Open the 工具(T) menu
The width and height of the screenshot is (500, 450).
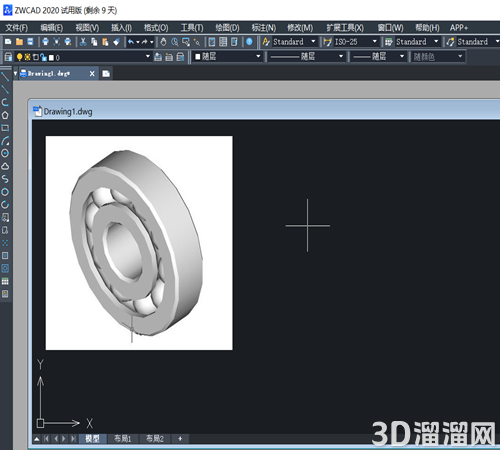tap(192, 28)
